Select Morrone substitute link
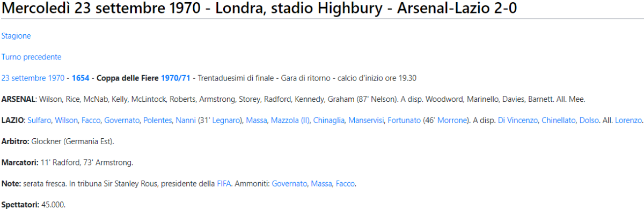Viewport: 644px width, 209px height. (x=452, y=120)
